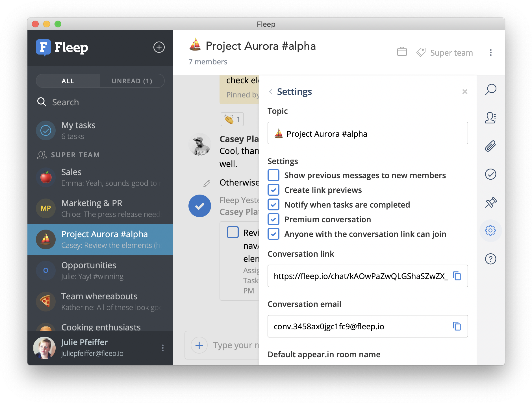Open the files paperclip panel
The height and width of the screenshot is (403, 532).
pos(490,146)
